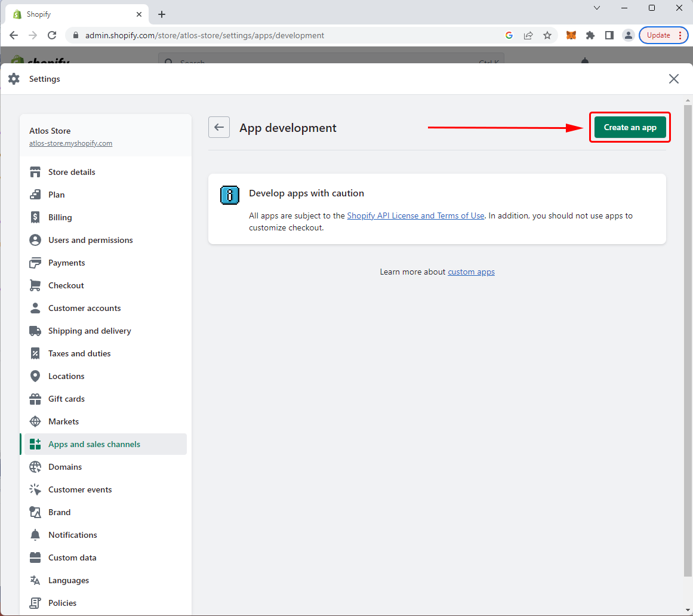Click the Settings gear icon

tap(14, 79)
